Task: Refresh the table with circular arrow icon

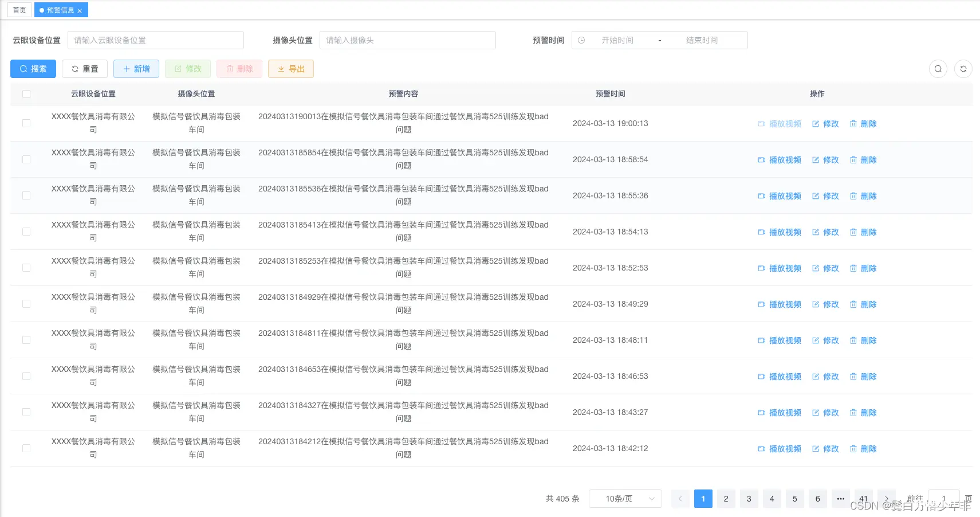Action: tap(963, 69)
